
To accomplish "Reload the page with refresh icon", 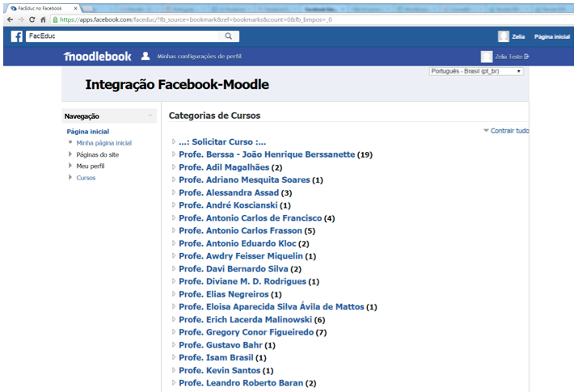I will (32, 19).
